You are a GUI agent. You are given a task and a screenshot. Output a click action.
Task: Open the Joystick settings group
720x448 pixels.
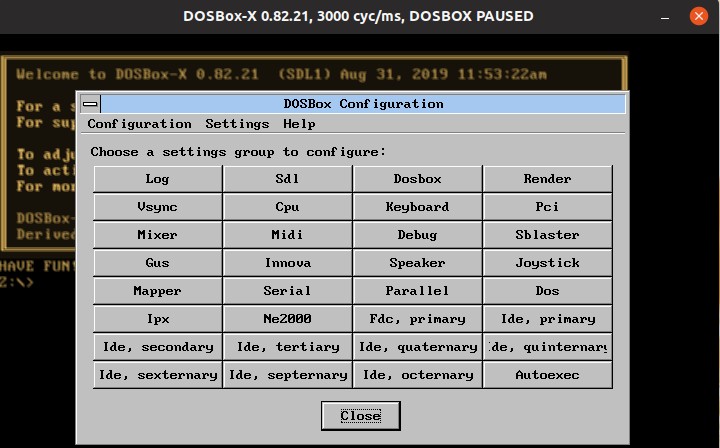point(548,263)
